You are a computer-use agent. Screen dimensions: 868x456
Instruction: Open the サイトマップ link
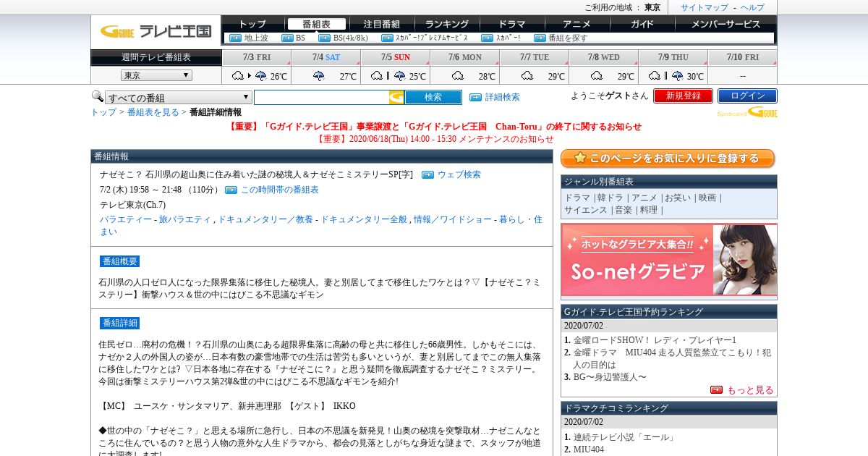[x=704, y=7]
